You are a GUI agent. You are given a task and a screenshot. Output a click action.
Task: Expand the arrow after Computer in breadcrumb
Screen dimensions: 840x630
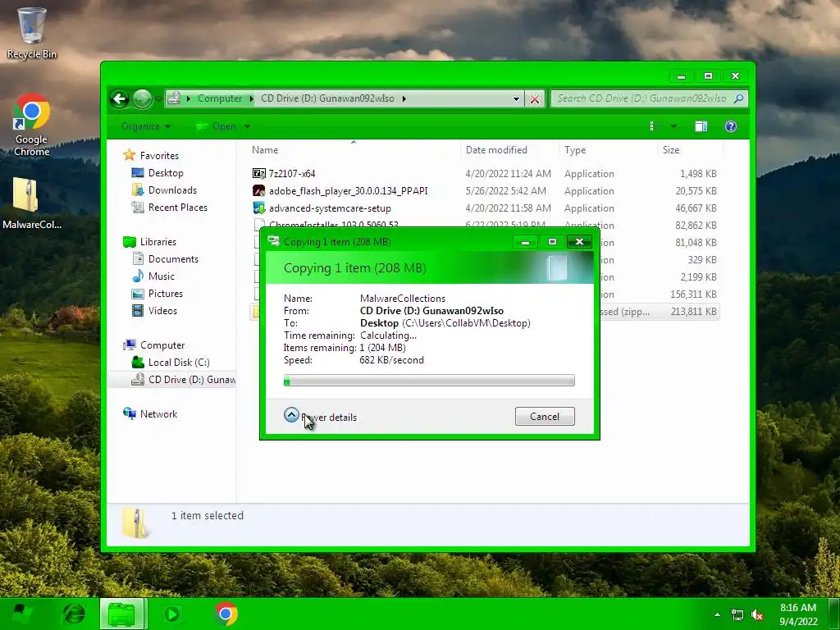coord(252,98)
